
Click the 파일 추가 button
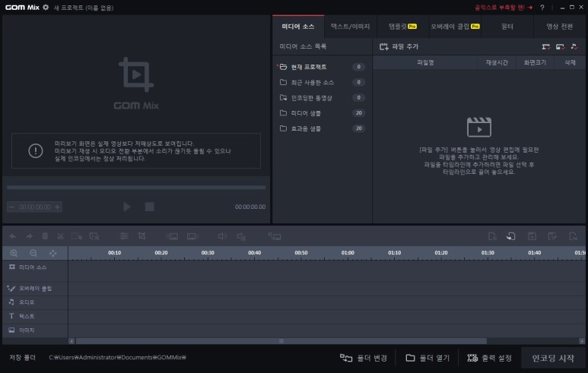coord(399,47)
